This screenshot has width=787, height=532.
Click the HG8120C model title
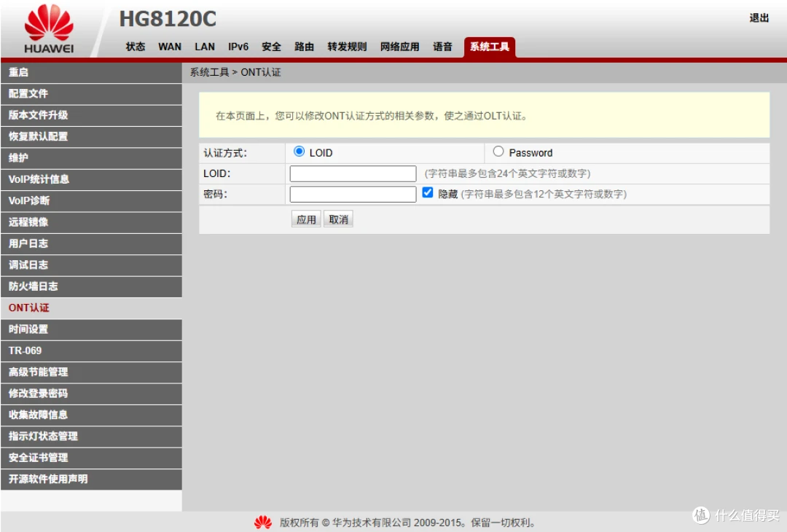pyautogui.click(x=168, y=19)
